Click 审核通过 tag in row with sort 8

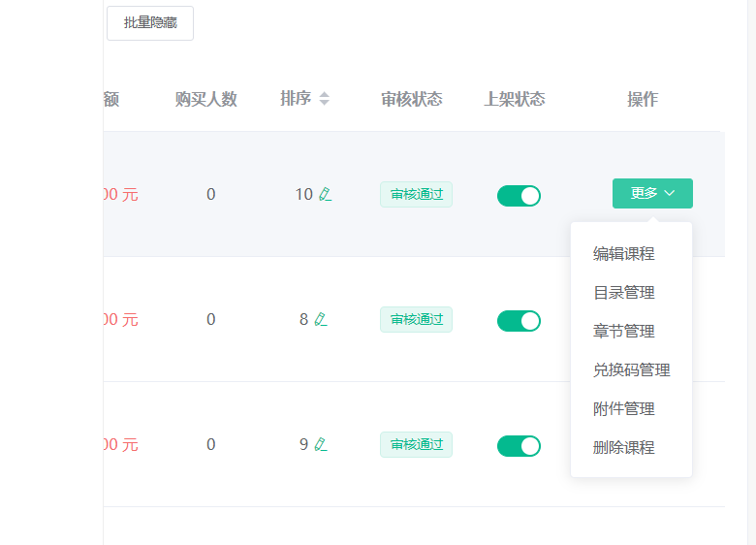click(x=416, y=319)
